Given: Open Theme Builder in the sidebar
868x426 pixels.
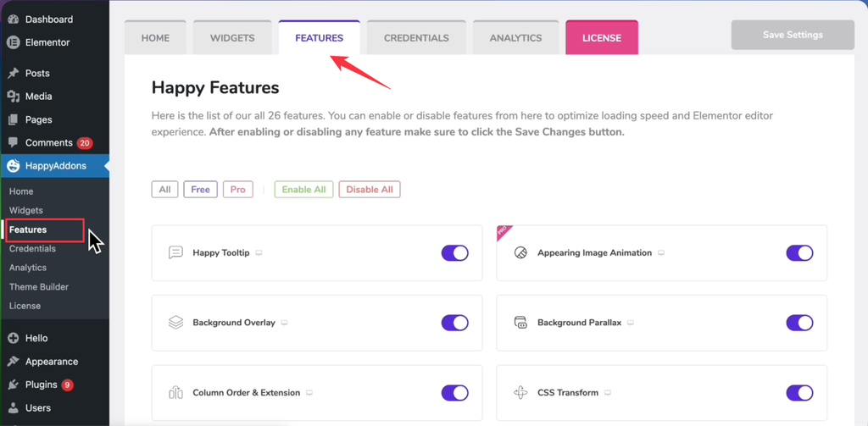Looking at the screenshot, I should pyautogui.click(x=39, y=286).
